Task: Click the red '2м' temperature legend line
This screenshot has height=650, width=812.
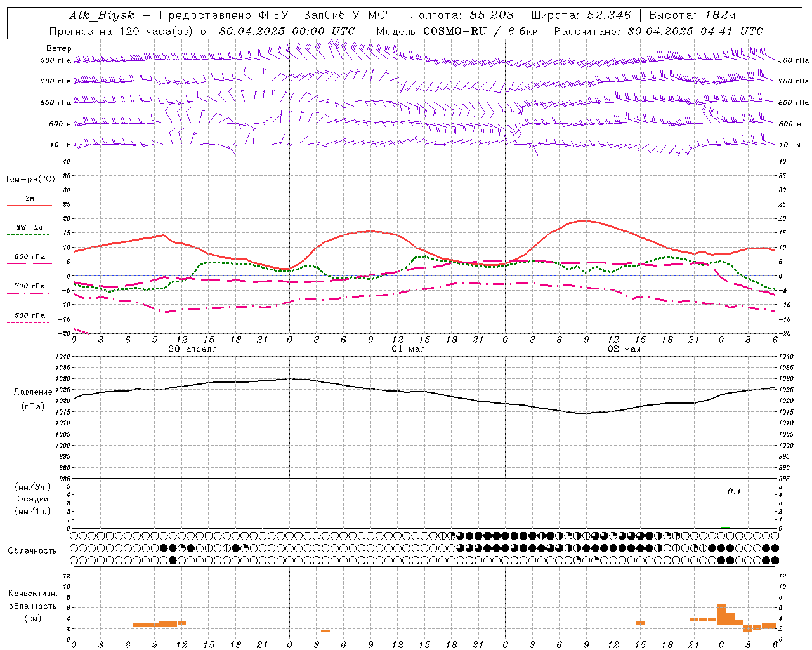Action: coord(29,205)
